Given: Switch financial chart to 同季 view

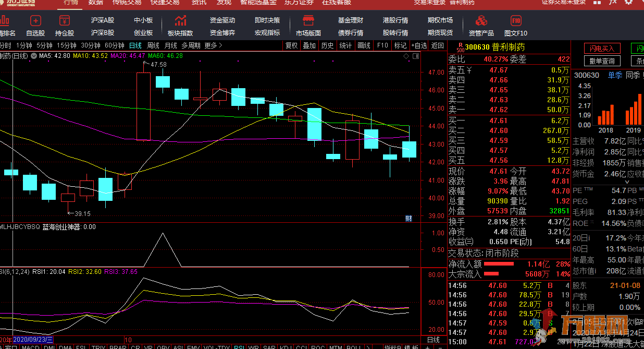Looking at the screenshot, I should (633, 75).
